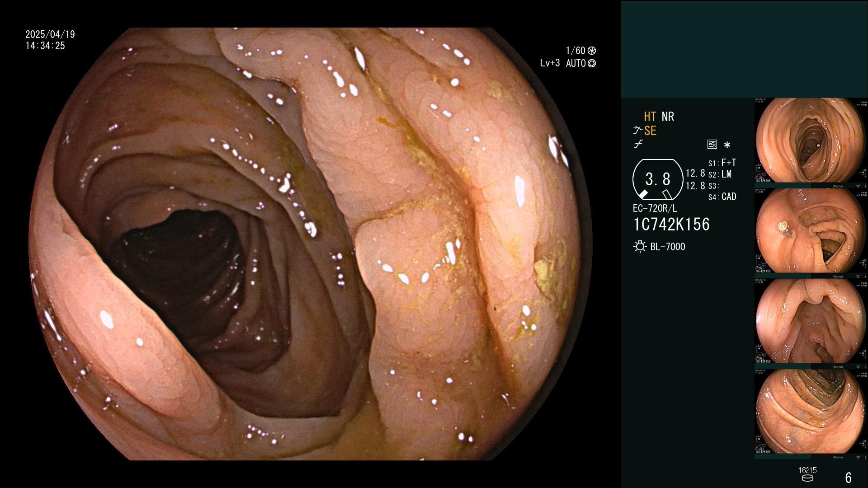The height and width of the screenshot is (488, 868).
Task: Click the structure emphasis icon beside SE
Action: (638, 131)
